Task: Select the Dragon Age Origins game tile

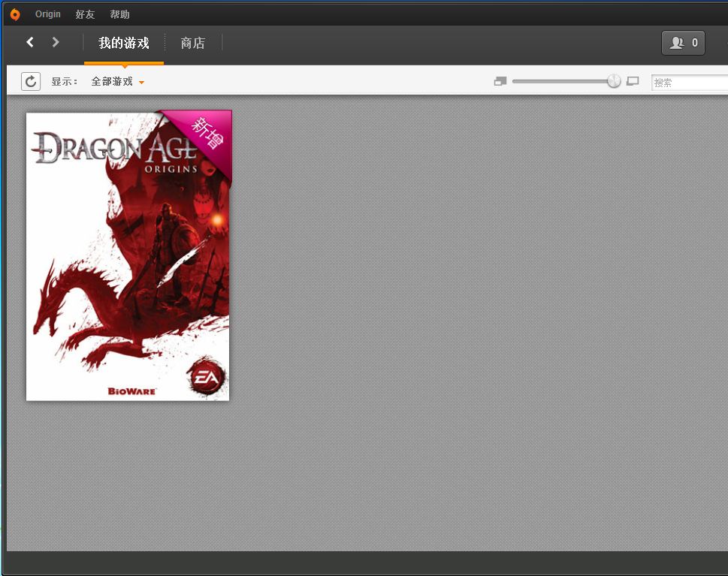Action: [128, 256]
